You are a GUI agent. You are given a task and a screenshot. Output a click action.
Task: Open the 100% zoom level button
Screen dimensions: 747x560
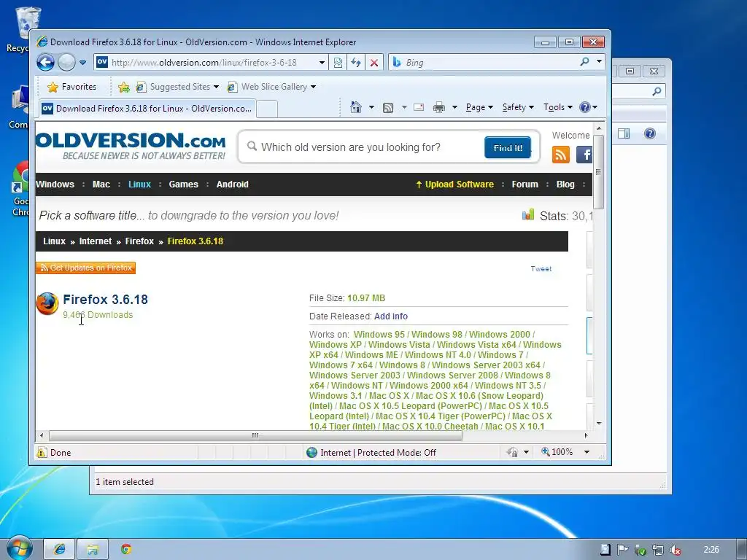557,452
